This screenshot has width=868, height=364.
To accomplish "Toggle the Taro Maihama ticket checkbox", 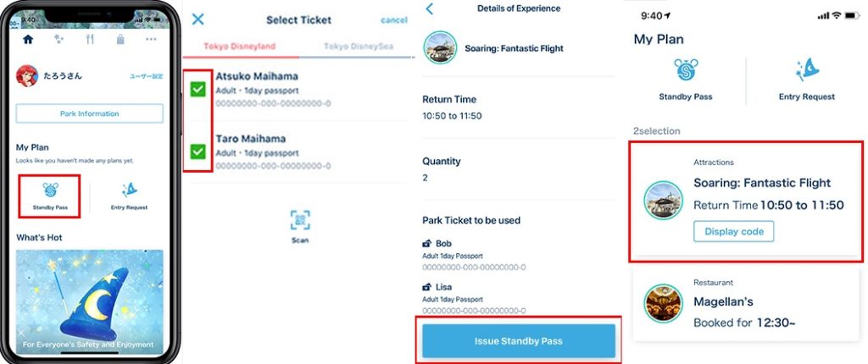I will point(198,151).
